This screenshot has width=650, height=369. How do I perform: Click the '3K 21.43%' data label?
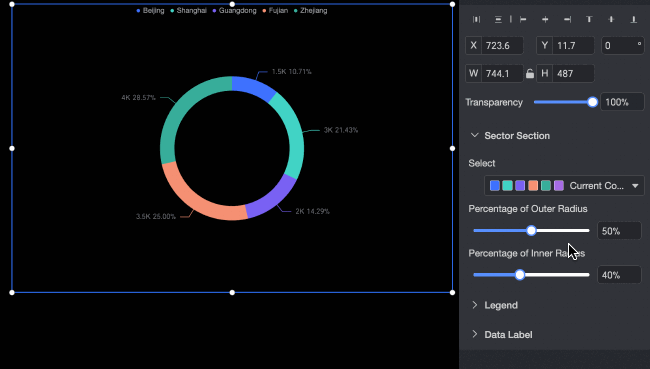pos(341,130)
